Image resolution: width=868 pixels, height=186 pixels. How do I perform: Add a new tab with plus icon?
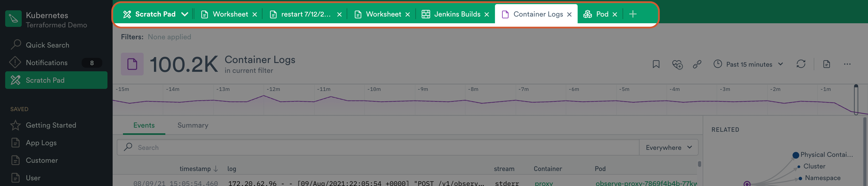[x=633, y=14]
